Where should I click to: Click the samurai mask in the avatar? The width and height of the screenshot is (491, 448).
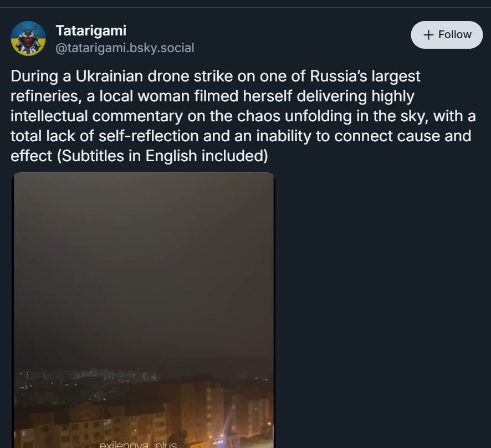[x=28, y=38]
